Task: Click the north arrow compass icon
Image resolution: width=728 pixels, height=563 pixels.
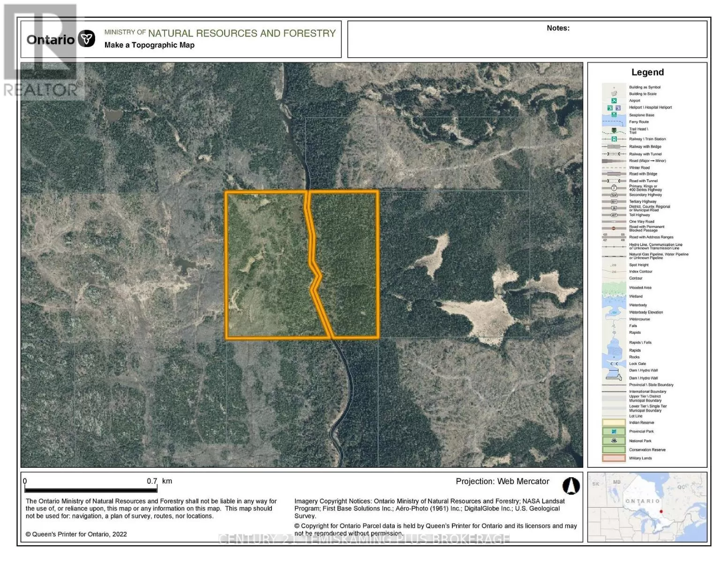Action: [x=571, y=487]
